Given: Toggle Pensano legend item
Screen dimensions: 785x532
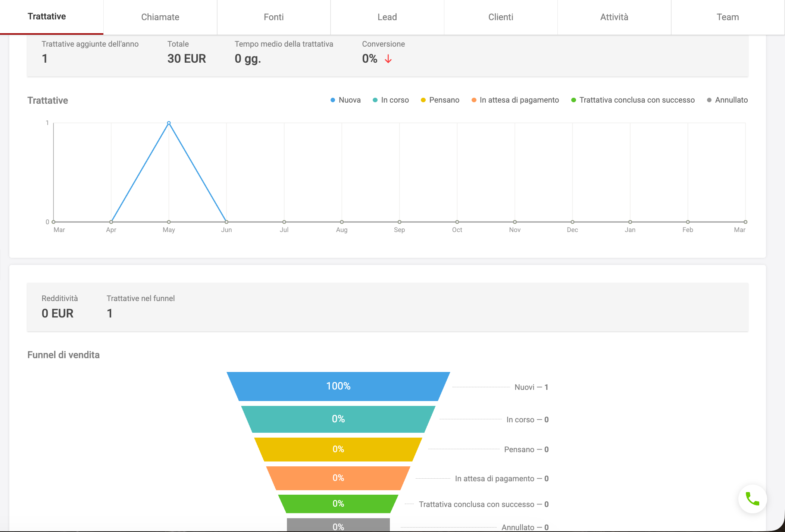Looking at the screenshot, I should click(440, 100).
